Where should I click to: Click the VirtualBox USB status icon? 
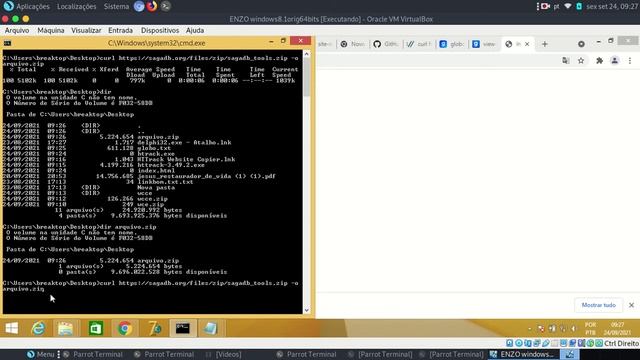click(x=545, y=343)
